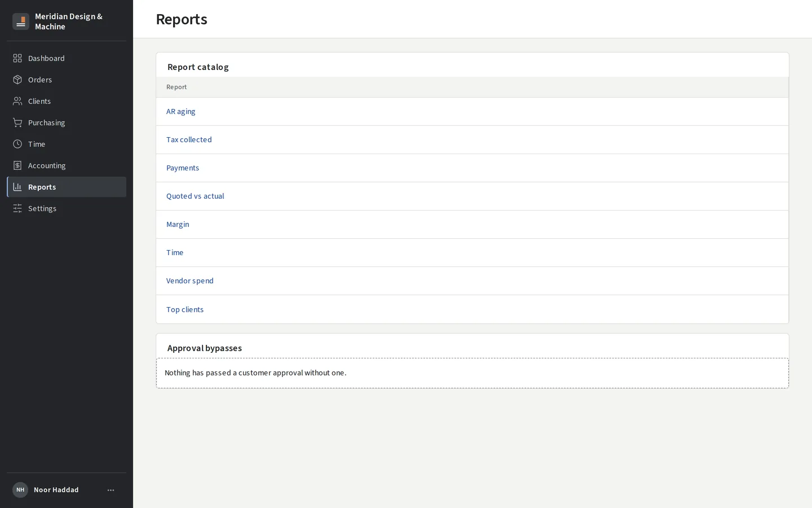Click the Time clock icon in sidebar
812x508 pixels.
tap(17, 144)
